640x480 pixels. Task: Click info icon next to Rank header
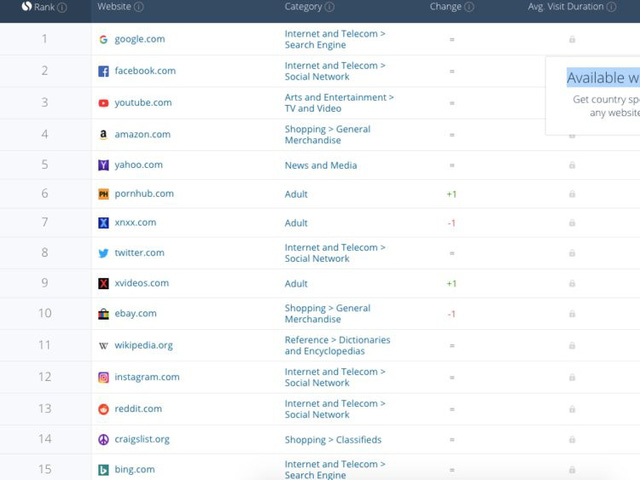pos(62,7)
